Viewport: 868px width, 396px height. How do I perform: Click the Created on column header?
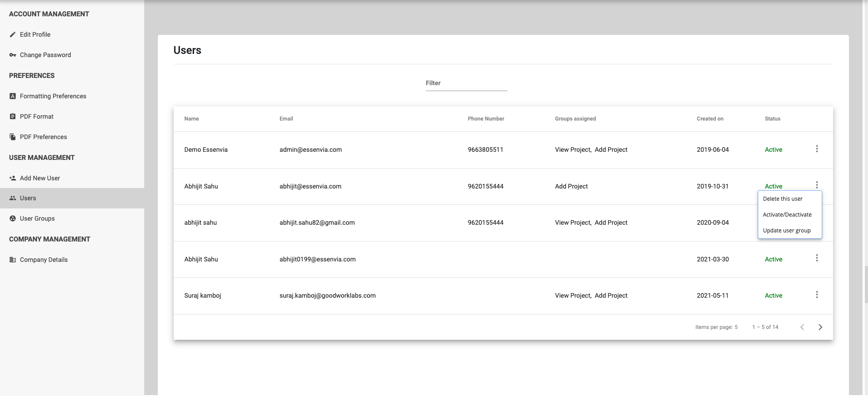click(x=710, y=119)
